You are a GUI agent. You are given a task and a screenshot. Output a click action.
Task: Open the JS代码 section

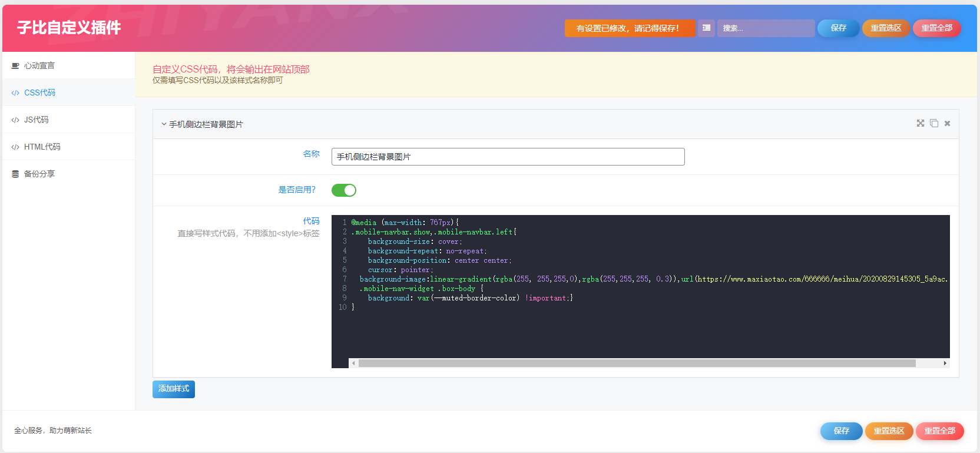click(37, 120)
